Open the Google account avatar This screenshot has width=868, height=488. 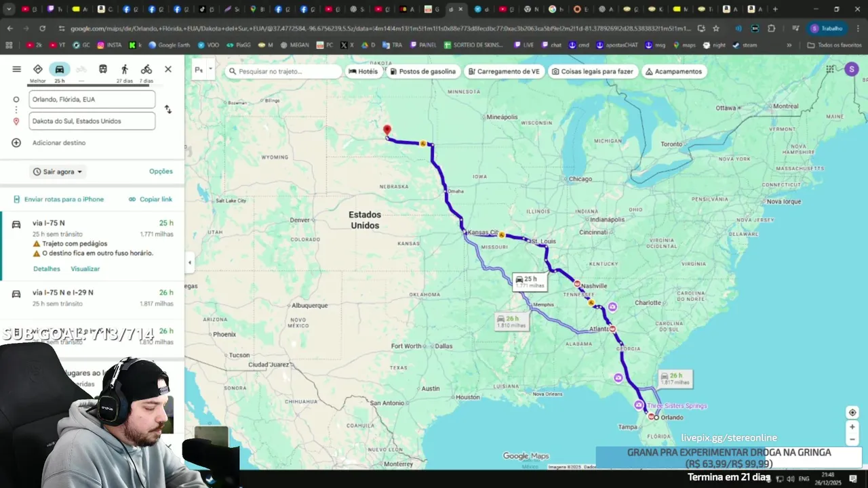[x=851, y=69]
